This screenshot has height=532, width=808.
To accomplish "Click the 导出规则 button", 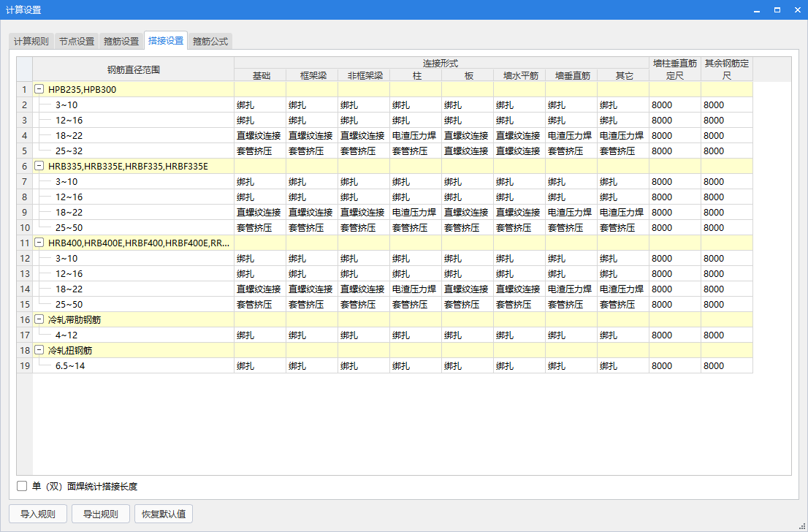I will click(101, 514).
